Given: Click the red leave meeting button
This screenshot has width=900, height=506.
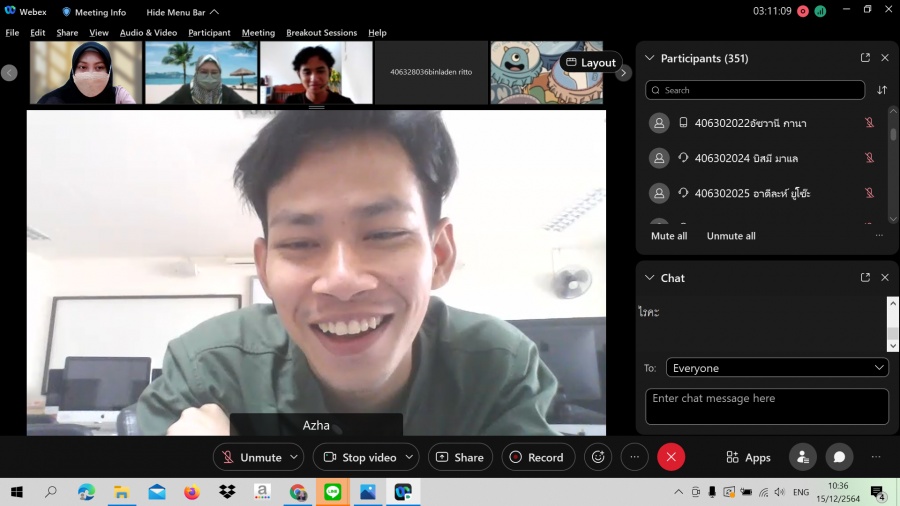Looking at the screenshot, I should 670,457.
